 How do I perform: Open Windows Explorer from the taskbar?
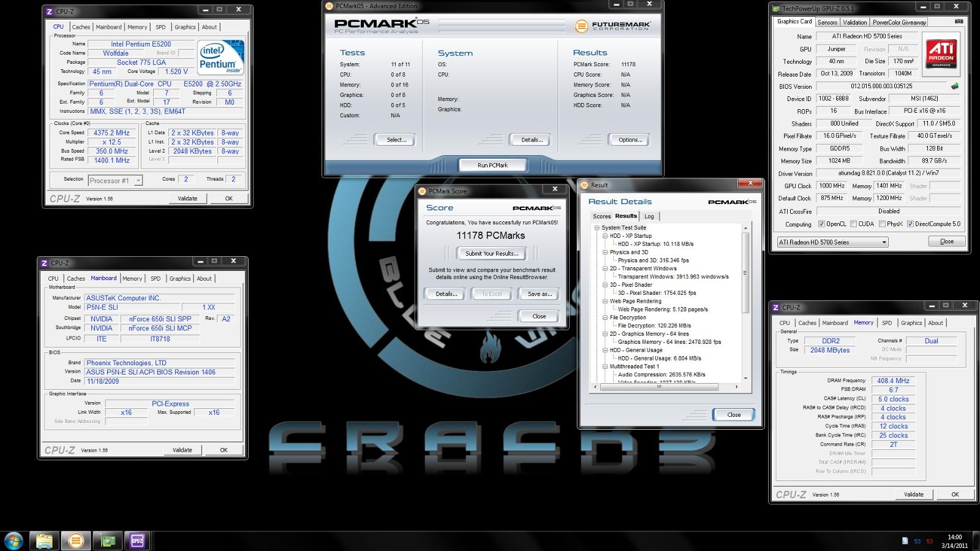tap(44, 541)
